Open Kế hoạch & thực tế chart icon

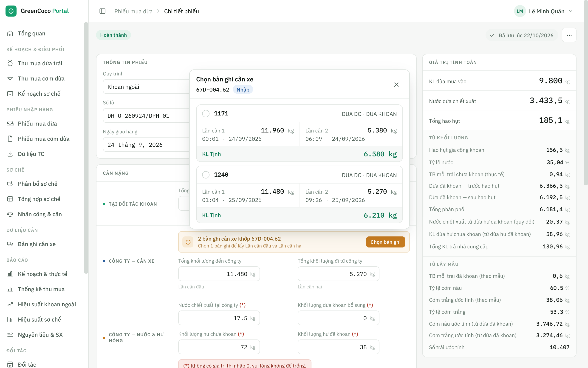point(10,274)
